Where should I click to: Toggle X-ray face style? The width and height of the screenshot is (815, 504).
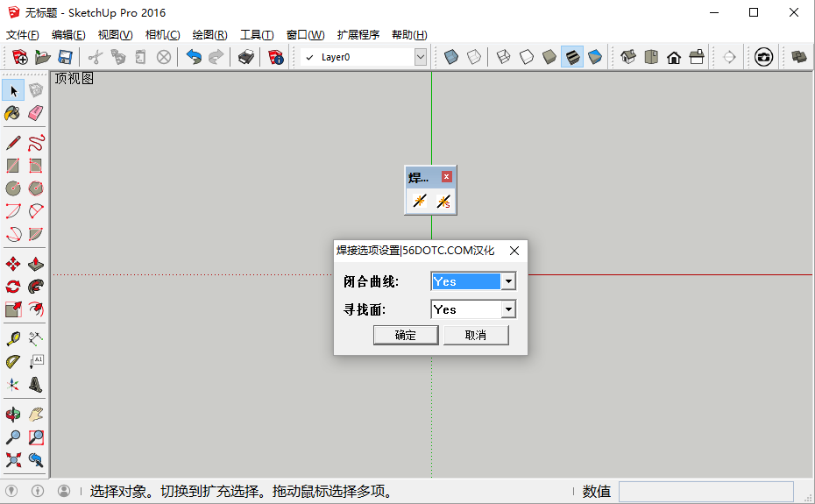(450, 57)
